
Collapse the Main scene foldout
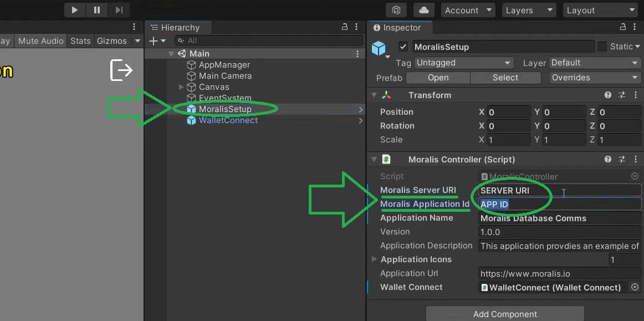point(171,54)
